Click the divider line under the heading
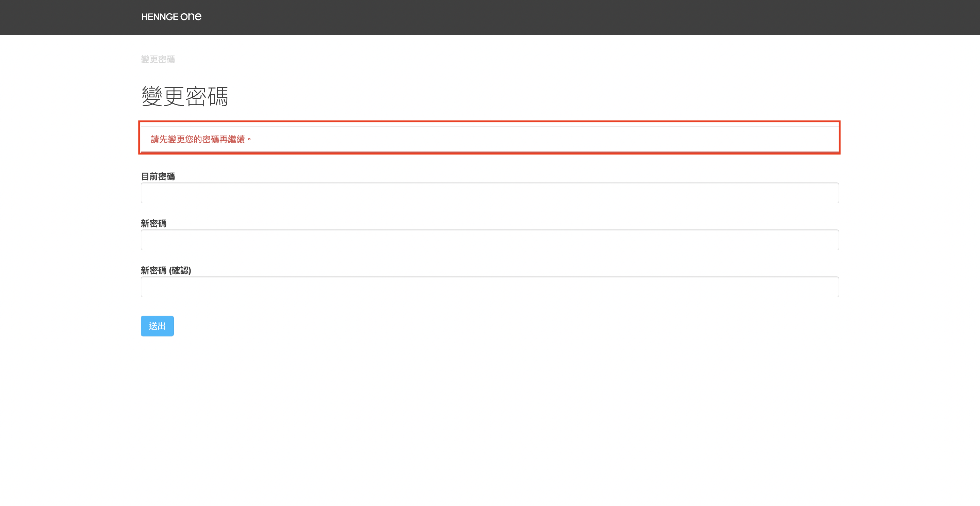This screenshot has width=980, height=506. 490,114
